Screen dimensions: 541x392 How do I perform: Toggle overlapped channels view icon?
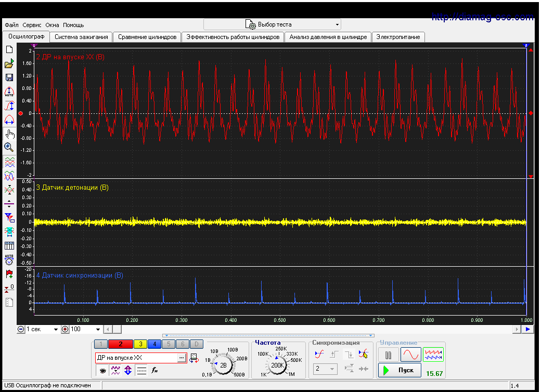pyautogui.click(x=9, y=176)
